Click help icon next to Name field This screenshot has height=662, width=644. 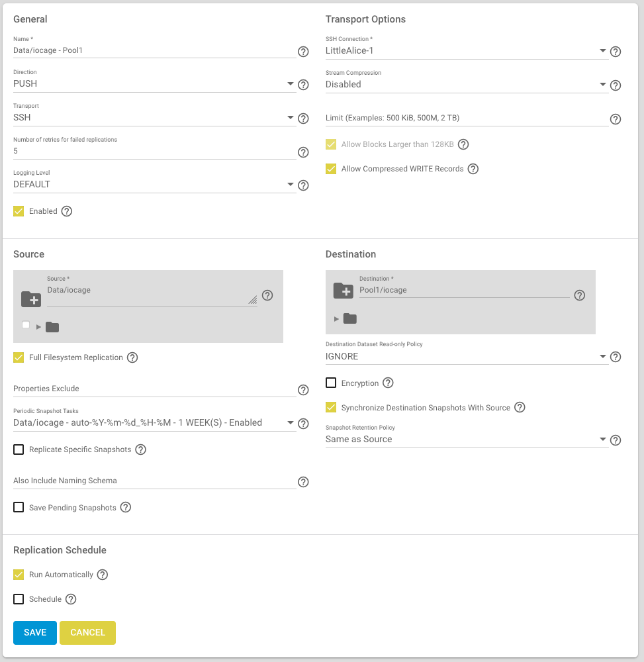pyautogui.click(x=303, y=52)
